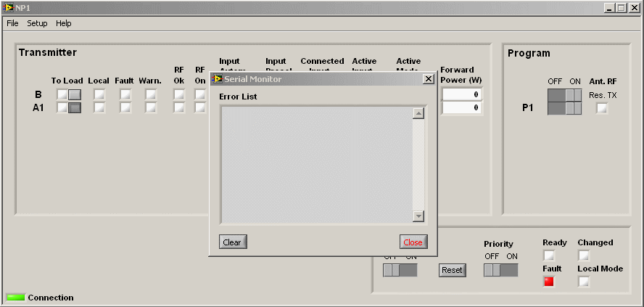Image resolution: width=644 pixels, height=307 pixels.
Task: Click the Priority label
Action: 499,244
